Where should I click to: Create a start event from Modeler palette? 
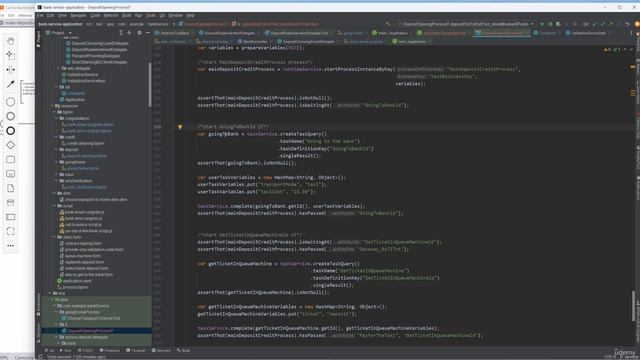[11, 102]
